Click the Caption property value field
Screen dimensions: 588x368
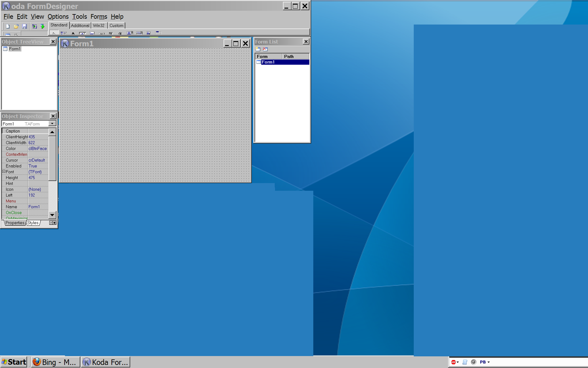[38, 131]
